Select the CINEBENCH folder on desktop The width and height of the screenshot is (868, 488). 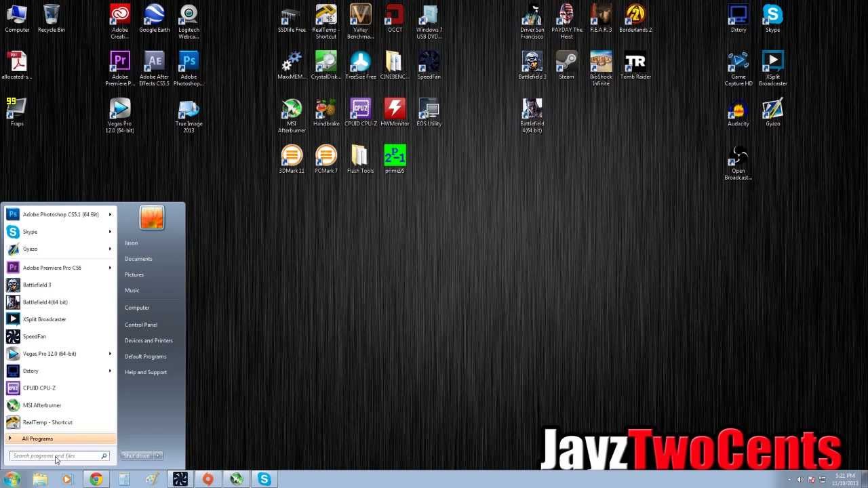click(x=395, y=65)
